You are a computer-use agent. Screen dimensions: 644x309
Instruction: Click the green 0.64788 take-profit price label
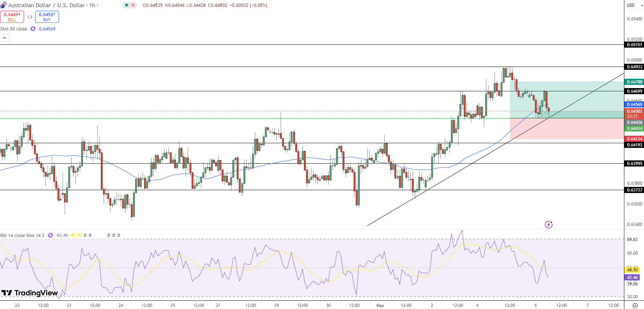point(634,82)
